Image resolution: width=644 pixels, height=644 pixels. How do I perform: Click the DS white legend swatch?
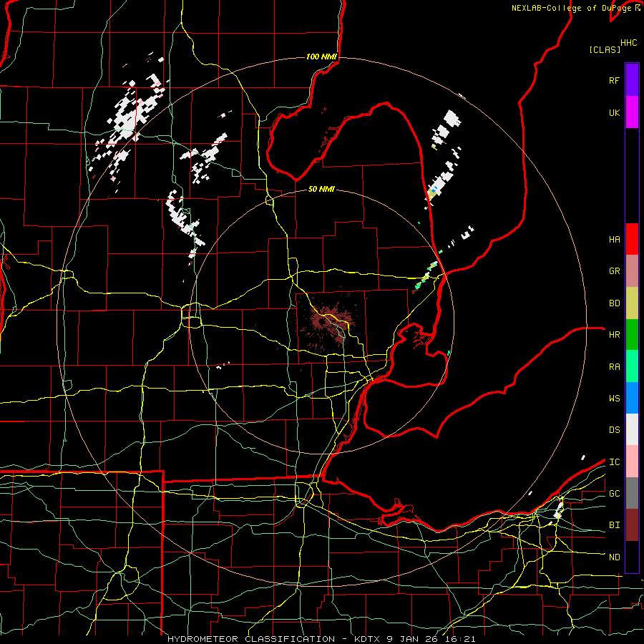[x=632, y=429]
